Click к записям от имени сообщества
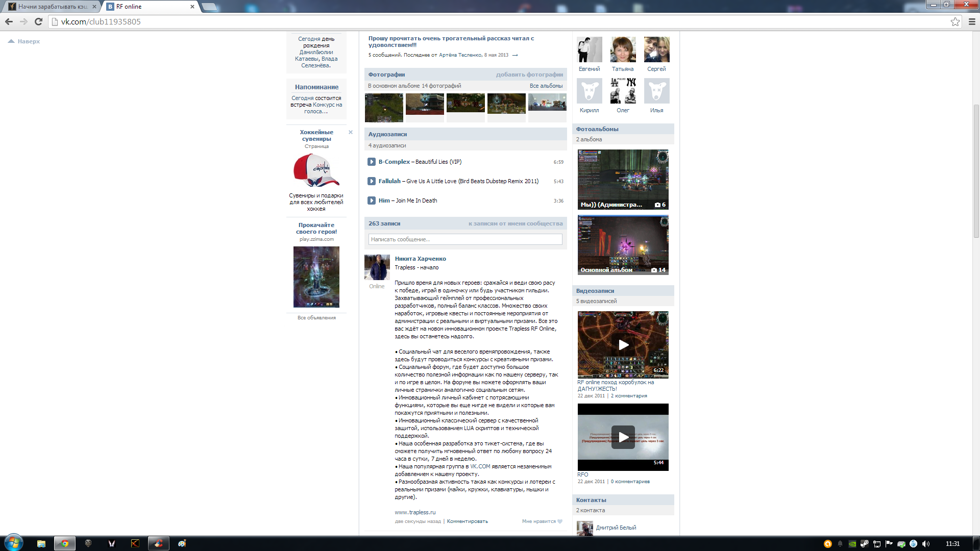The width and height of the screenshot is (980, 551). (x=516, y=223)
